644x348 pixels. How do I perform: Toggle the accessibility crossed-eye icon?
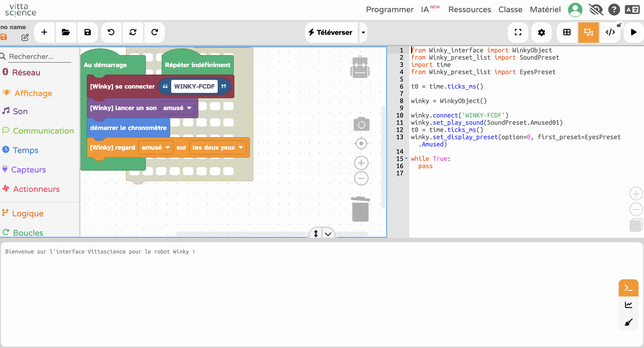(x=596, y=10)
